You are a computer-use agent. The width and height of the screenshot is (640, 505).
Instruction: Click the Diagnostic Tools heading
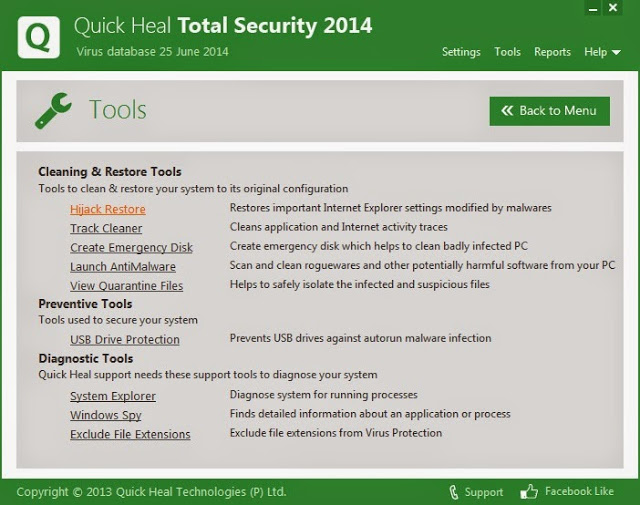pos(86,358)
